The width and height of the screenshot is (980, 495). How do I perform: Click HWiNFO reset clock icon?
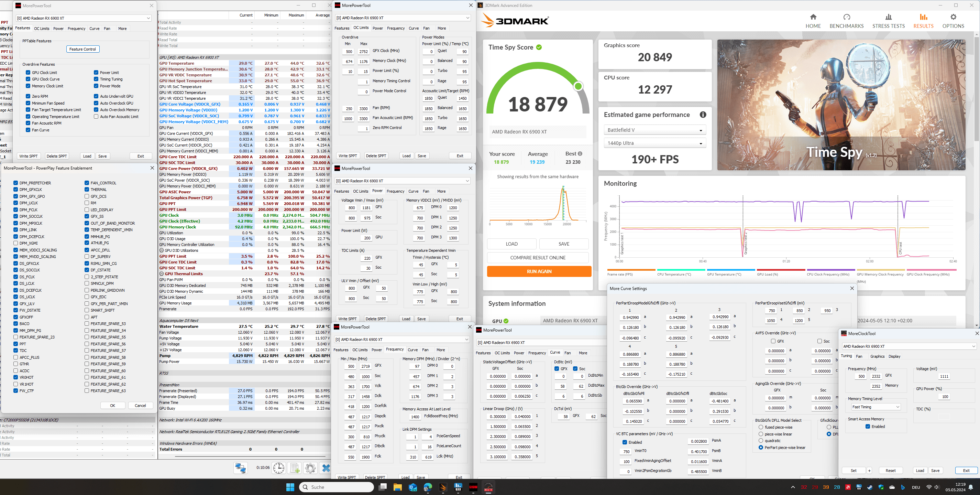278,468
